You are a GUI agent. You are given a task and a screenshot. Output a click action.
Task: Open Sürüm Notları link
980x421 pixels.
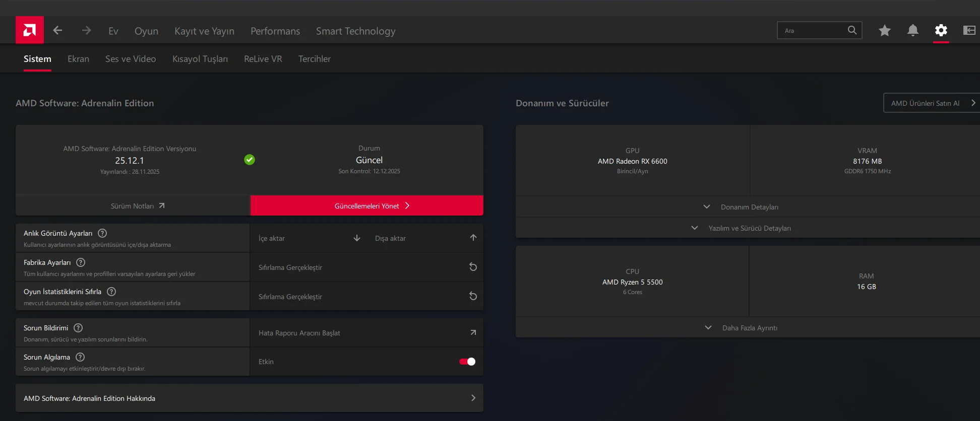tap(133, 205)
